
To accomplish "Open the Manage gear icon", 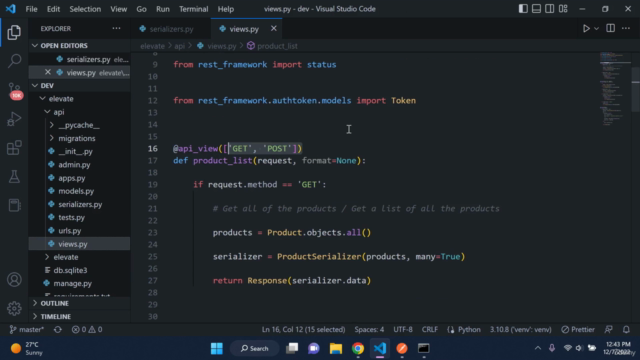I will 14,309.
